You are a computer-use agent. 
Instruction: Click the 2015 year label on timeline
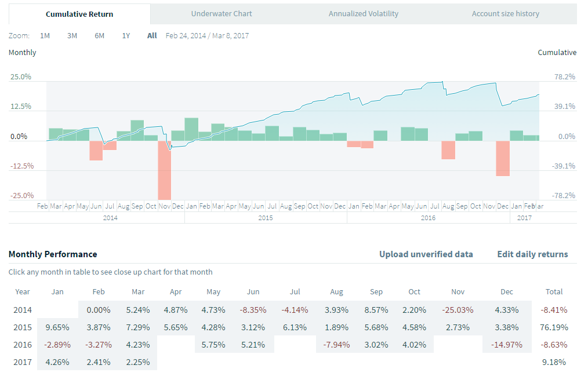point(266,218)
